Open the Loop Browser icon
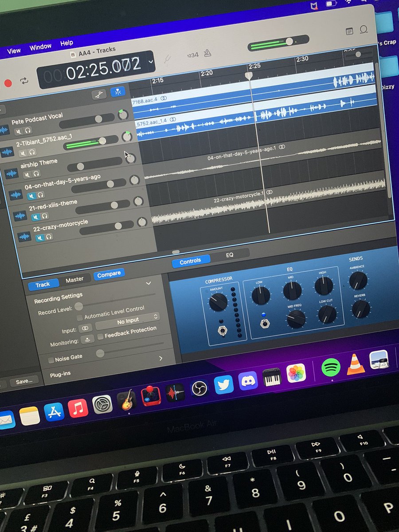 point(364,30)
